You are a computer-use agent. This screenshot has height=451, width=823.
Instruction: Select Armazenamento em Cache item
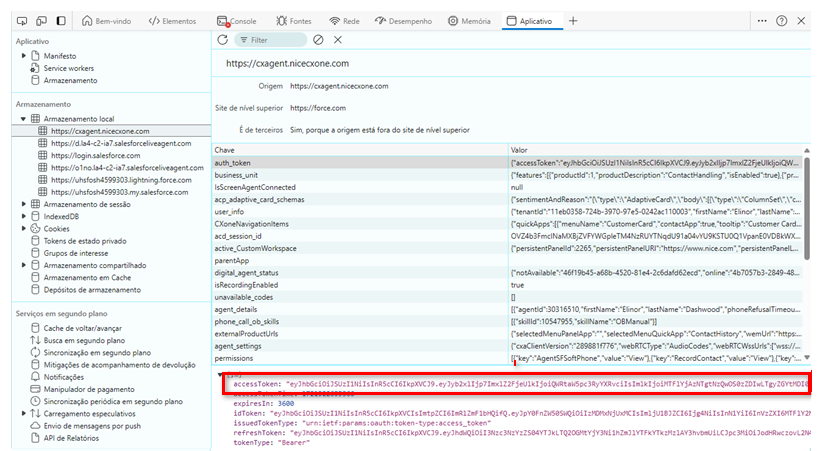pos(87,277)
